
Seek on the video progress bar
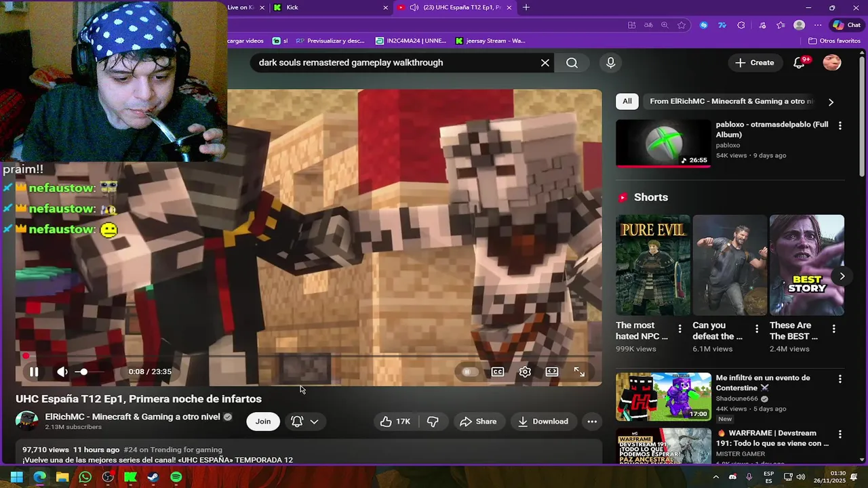click(x=309, y=356)
